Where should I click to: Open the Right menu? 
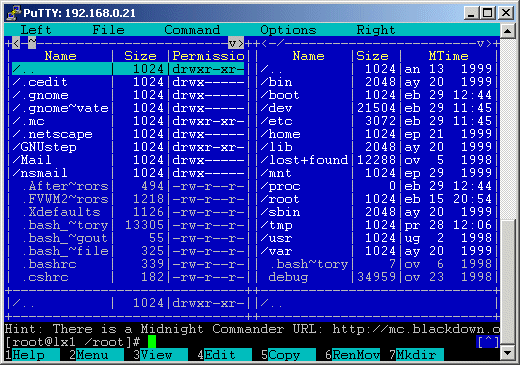[x=376, y=30]
